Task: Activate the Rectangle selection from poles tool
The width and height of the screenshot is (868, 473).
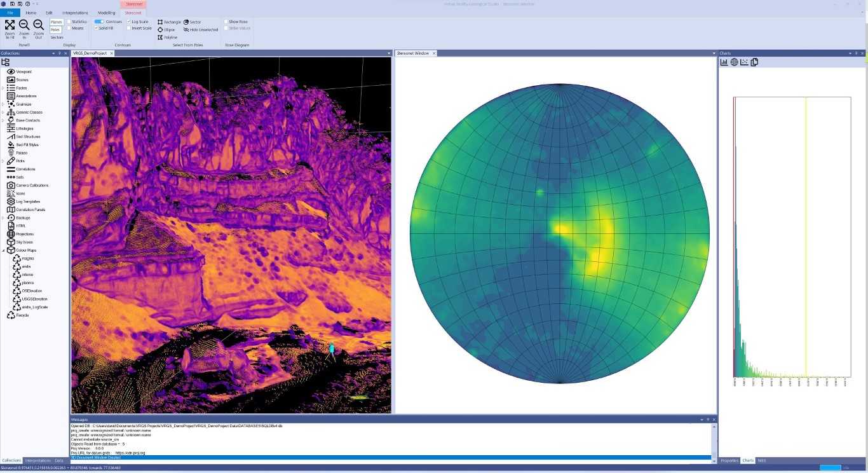Action: [170, 22]
